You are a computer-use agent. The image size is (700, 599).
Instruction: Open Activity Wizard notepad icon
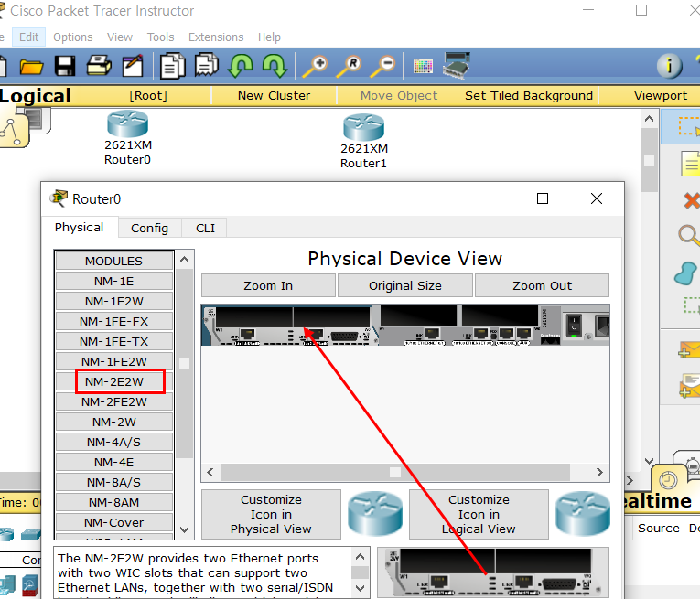(x=133, y=66)
